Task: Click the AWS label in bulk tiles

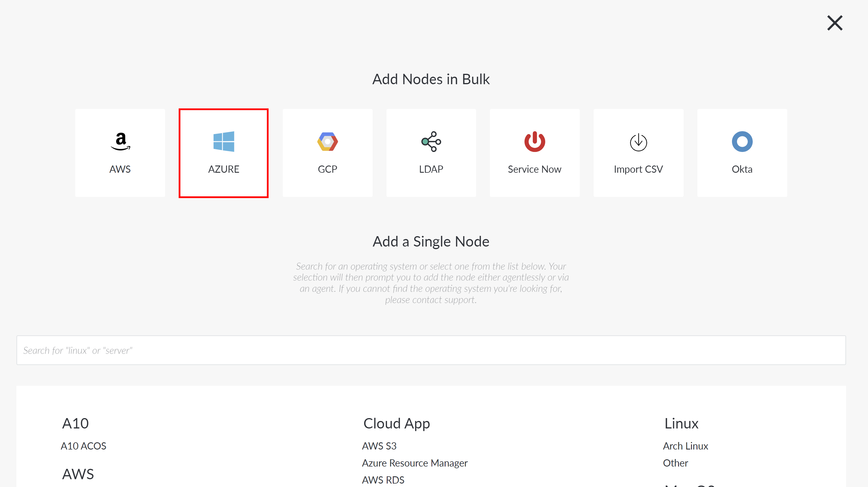Action: (120, 169)
